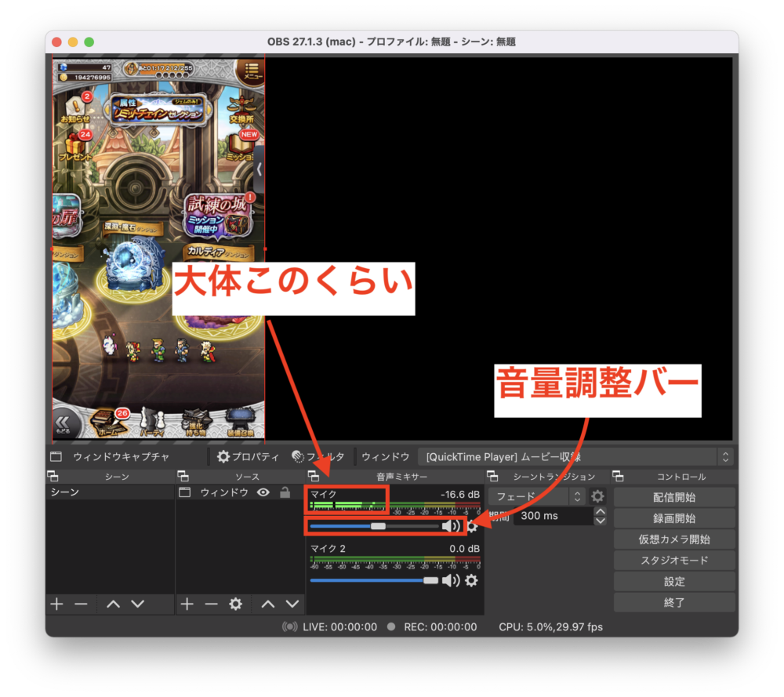Click the REC: 00:00:00 timer text
Viewport: 784px width, 697px height.
[441, 627]
